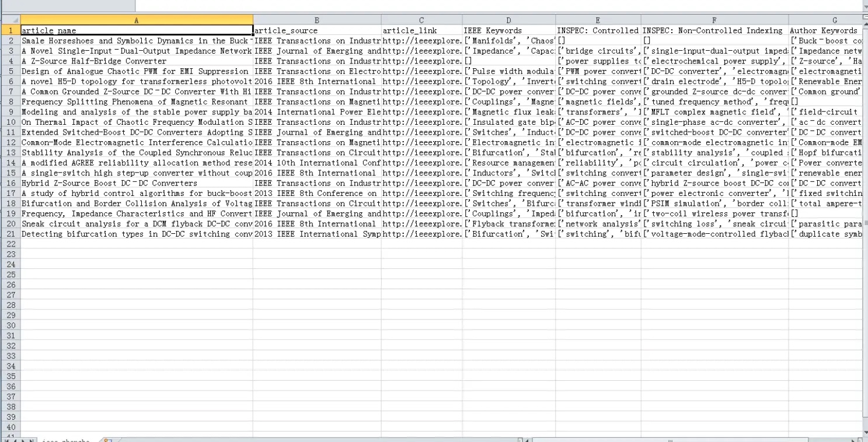Select ['bridge circuits' INSPEC cell
This screenshot has width=868, height=442.
598,51
